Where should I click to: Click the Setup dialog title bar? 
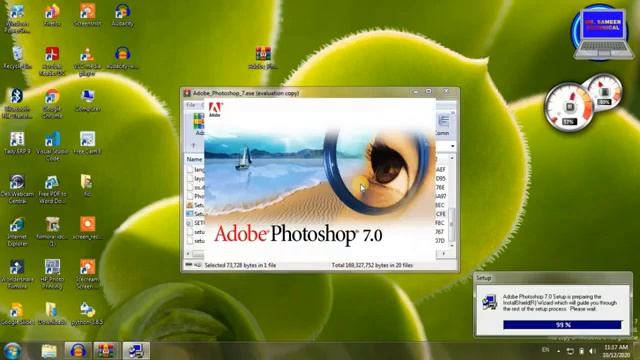click(553, 278)
